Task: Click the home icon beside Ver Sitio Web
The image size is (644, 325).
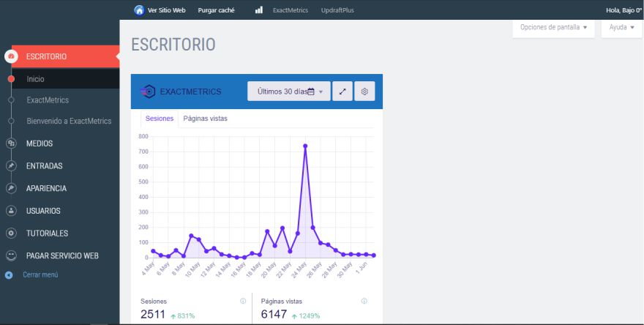Action: [x=139, y=10]
